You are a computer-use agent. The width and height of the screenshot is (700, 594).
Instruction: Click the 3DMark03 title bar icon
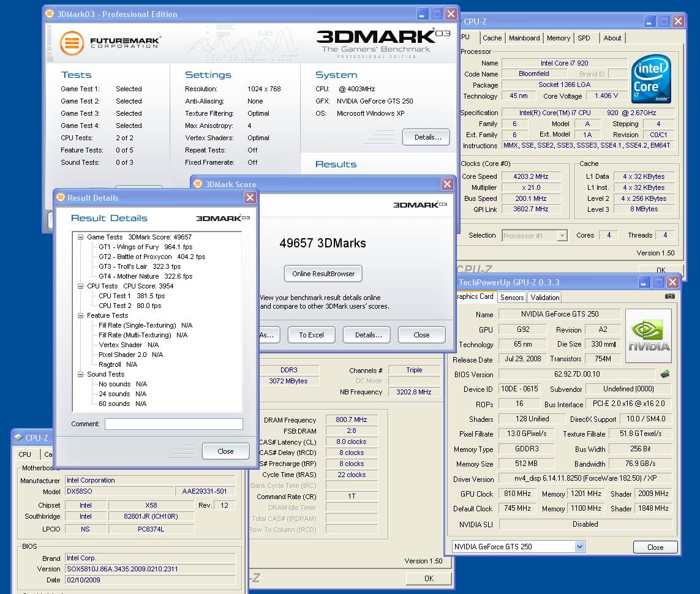pos(50,14)
